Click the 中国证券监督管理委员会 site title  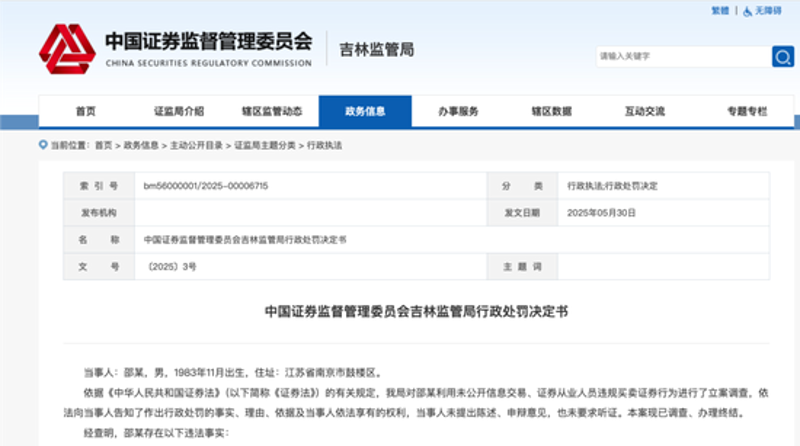(x=209, y=41)
